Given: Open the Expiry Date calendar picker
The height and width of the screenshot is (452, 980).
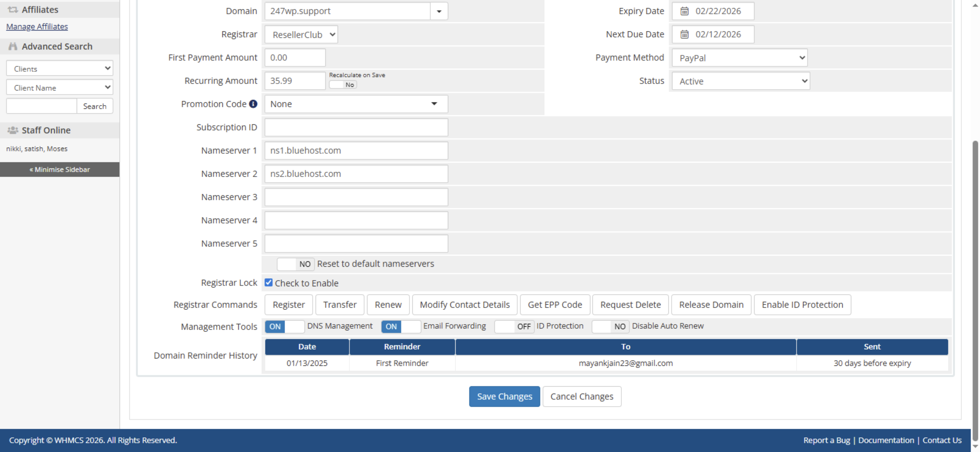Looking at the screenshot, I should (x=685, y=11).
